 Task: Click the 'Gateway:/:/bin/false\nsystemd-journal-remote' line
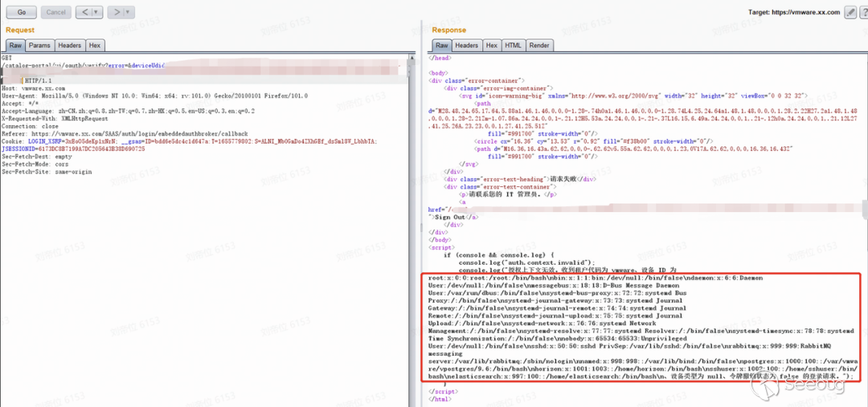[x=557, y=308]
